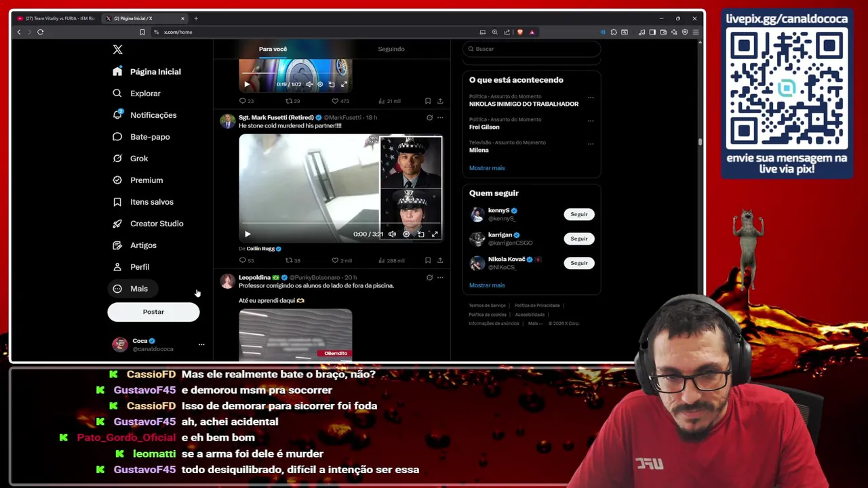Open Collin Rugg's profile link
Screen dimensions: 868x488
[260, 249]
